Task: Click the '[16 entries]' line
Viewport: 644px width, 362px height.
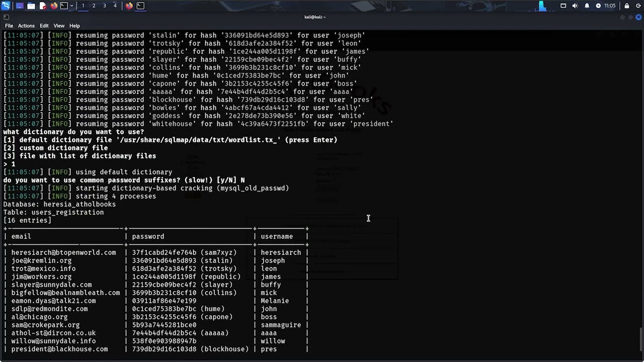Action: click(x=27, y=220)
